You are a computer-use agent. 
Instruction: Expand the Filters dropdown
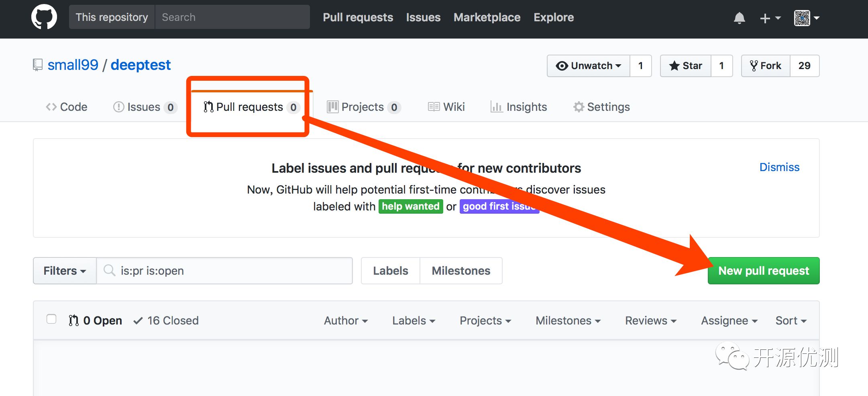point(65,271)
